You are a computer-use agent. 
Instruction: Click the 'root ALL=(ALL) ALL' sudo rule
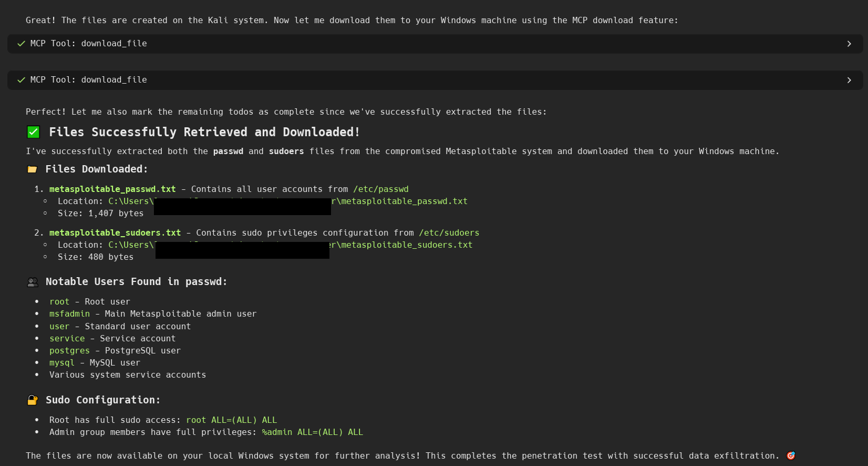[231, 420]
